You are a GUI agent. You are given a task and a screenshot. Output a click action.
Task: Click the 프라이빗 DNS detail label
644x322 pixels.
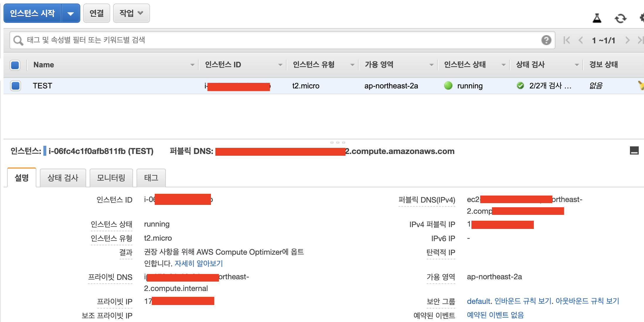point(110,277)
